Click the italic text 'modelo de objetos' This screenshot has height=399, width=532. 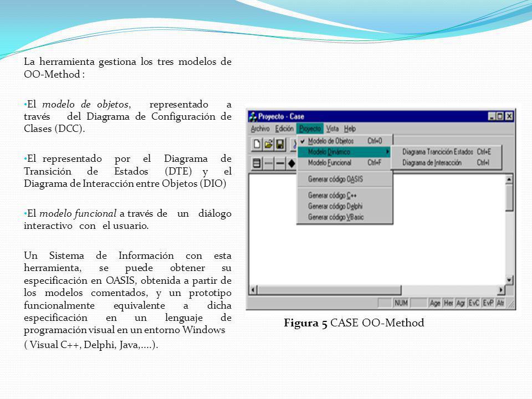85,104
